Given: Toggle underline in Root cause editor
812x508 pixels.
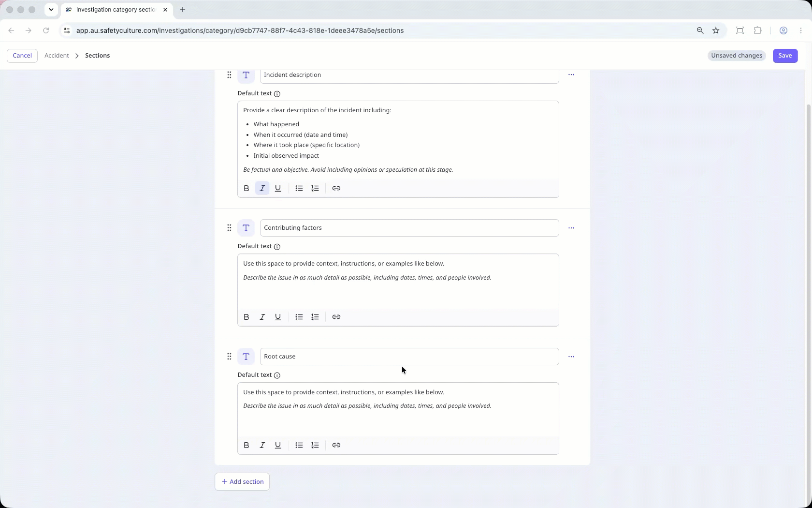Looking at the screenshot, I should [x=278, y=445].
